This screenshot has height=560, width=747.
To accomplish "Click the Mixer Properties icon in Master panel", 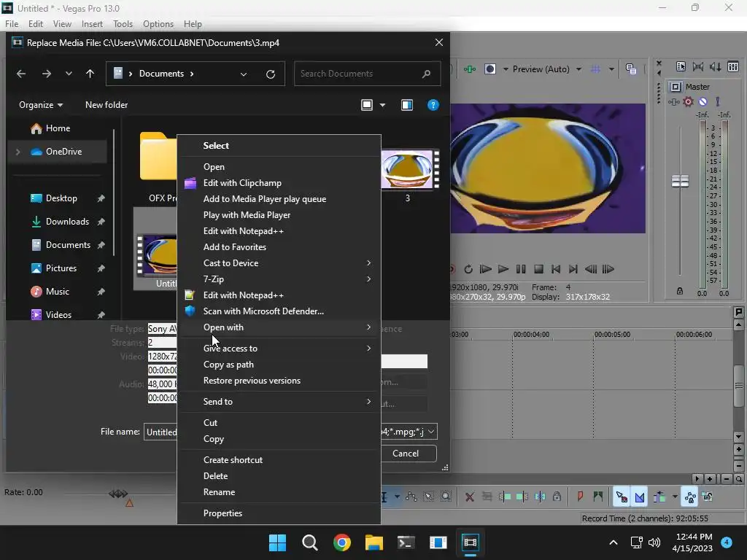I will (681, 66).
